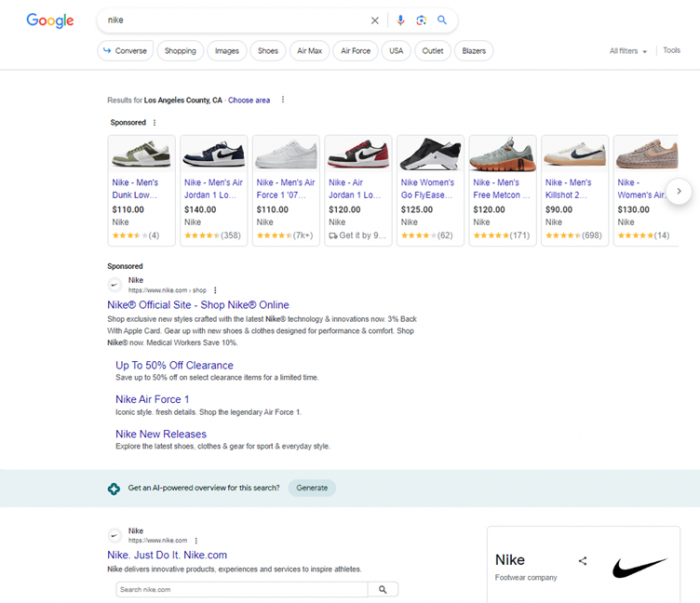Select the Shoes filter chip
This screenshot has width=700, height=603.
click(x=268, y=50)
